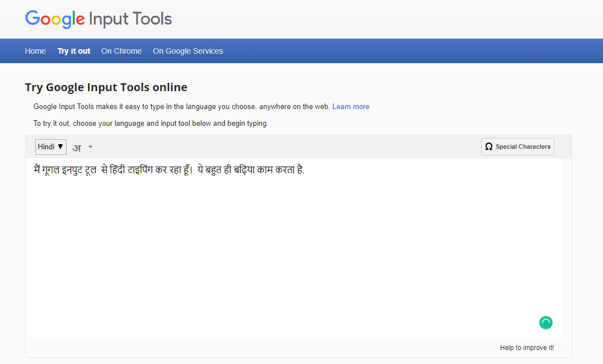The width and height of the screenshot is (603, 364).
Task: Click the blue G in the Google logo
Action: click(32, 19)
